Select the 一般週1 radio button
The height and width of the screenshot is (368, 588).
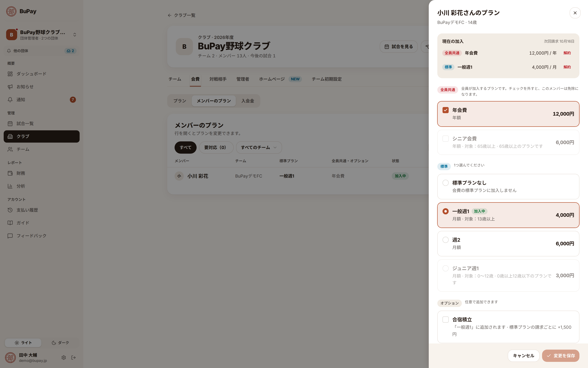click(445, 211)
